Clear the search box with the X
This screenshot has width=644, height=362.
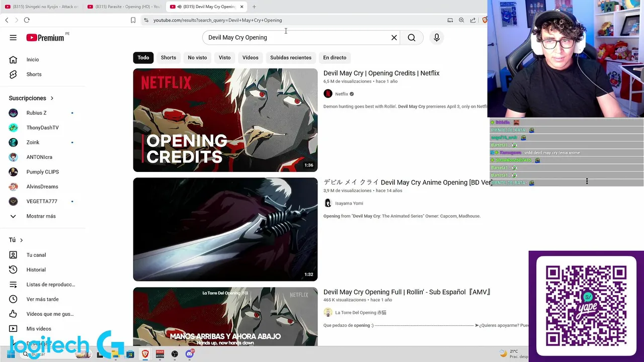point(394,38)
